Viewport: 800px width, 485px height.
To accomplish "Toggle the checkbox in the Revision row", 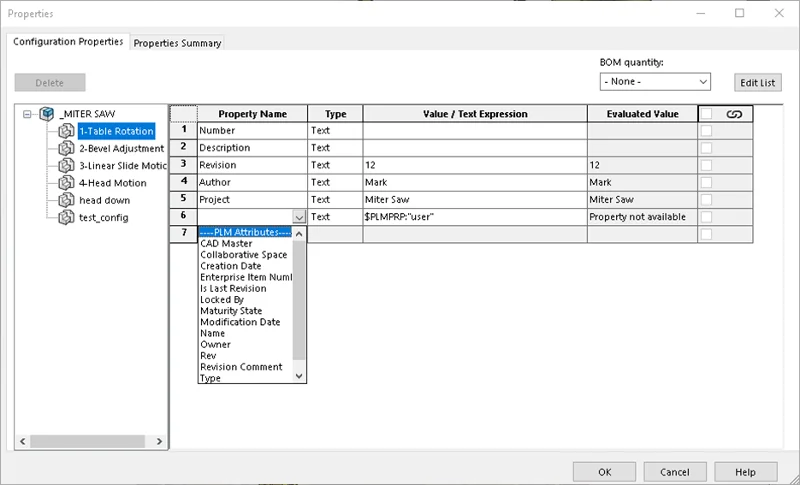I will click(x=707, y=165).
